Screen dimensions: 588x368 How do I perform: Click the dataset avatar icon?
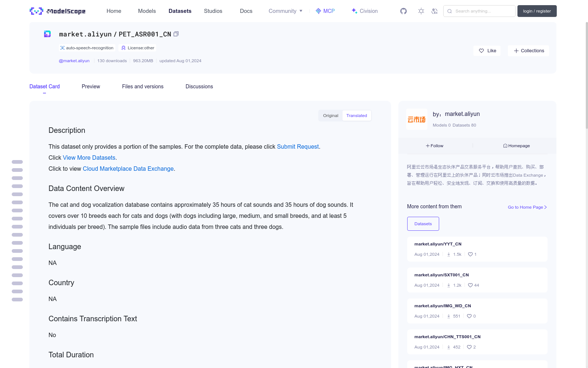(x=47, y=34)
